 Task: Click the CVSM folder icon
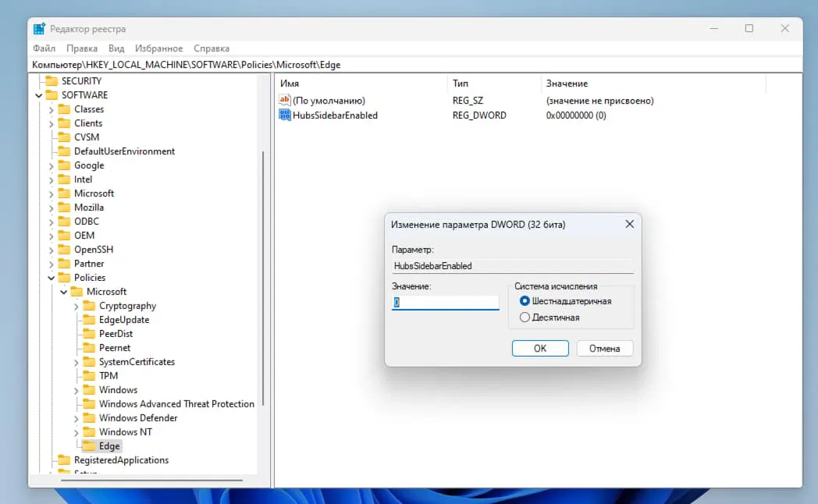tap(64, 137)
